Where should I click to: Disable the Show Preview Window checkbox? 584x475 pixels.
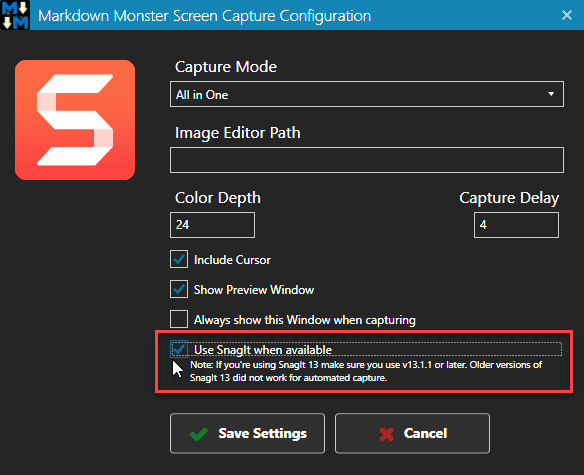179,289
